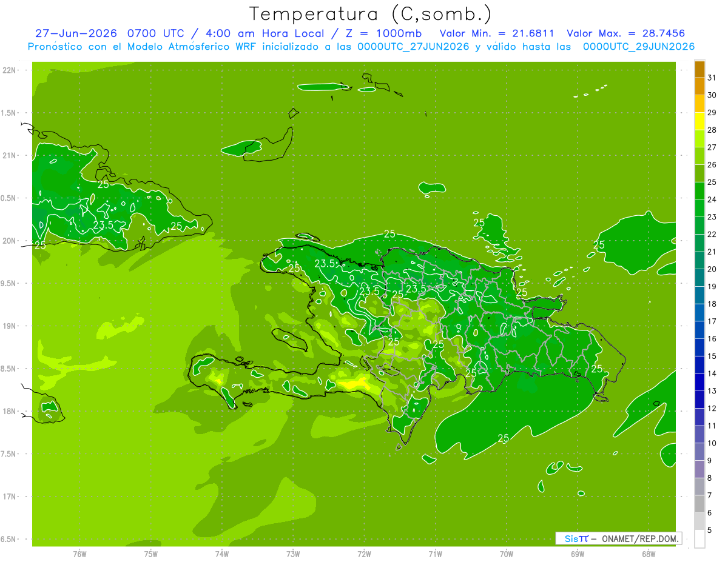Click the '8.5N' latitude label
The height and width of the screenshot is (562, 728).
9,369
